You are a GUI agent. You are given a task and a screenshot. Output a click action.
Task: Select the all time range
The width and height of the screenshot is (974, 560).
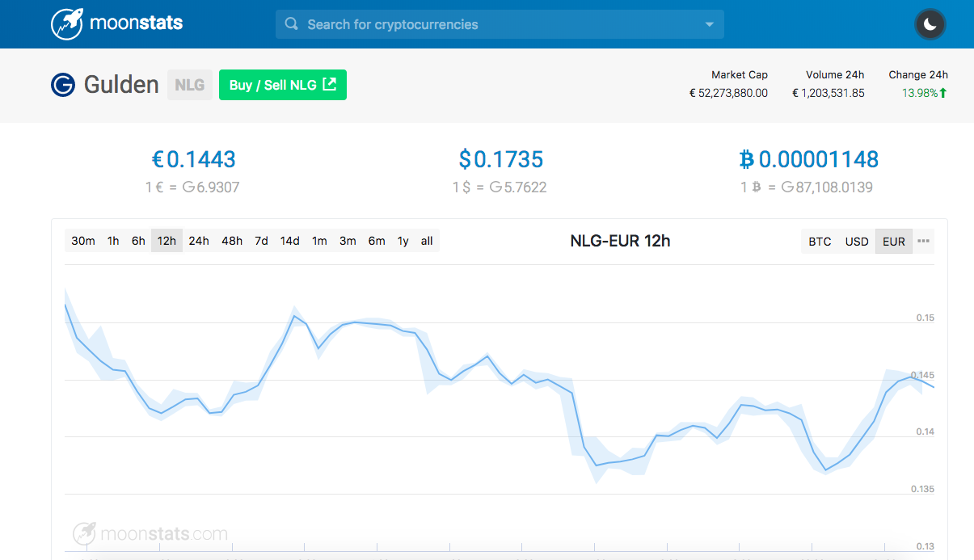point(427,241)
